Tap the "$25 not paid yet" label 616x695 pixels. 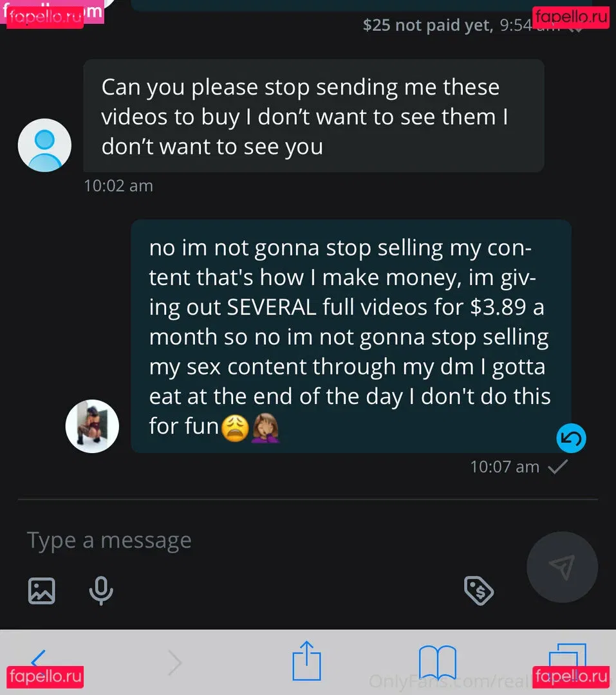(427, 26)
